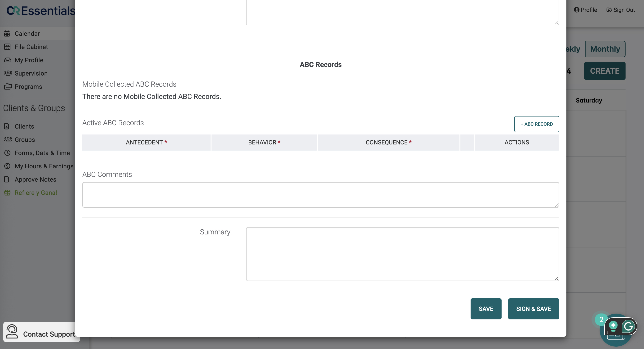Click Sign Out in top bar

(x=621, y=10)
